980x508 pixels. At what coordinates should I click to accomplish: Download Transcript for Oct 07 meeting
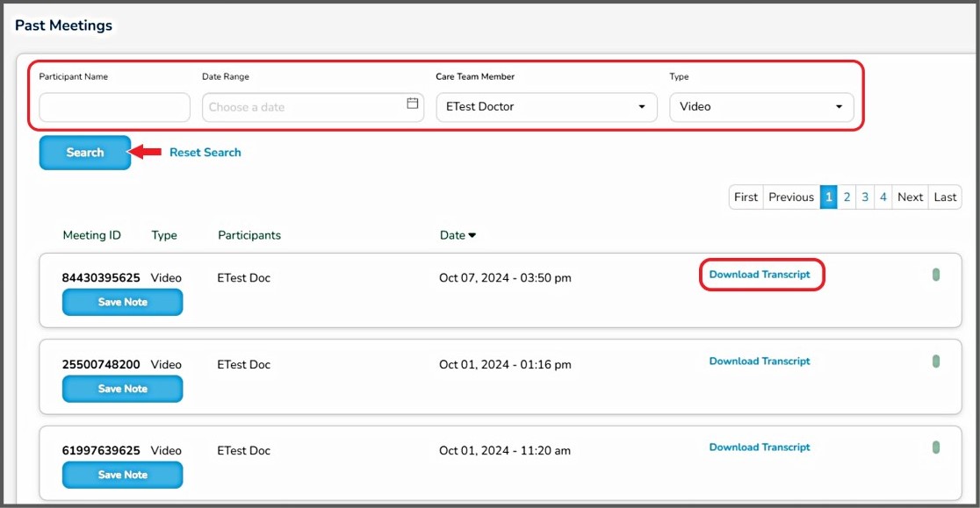(760, 275)
